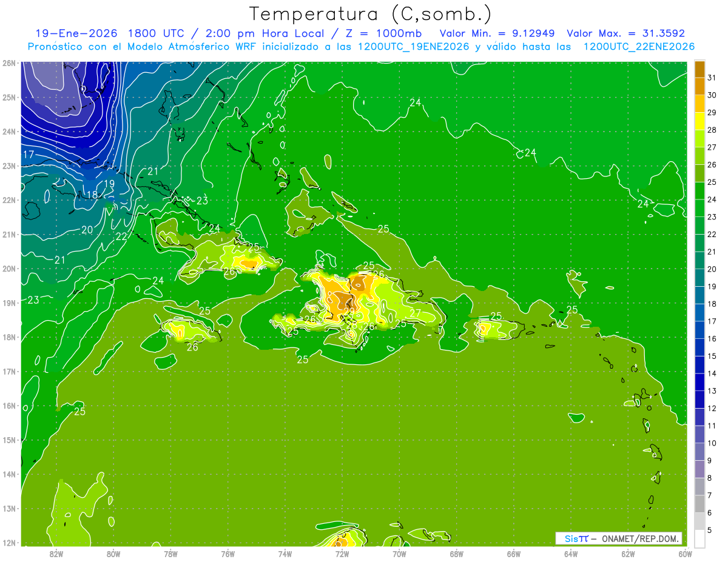Click the '72W' longitude axis label
This screenshot has width=728, height=562.
[342, 554]
